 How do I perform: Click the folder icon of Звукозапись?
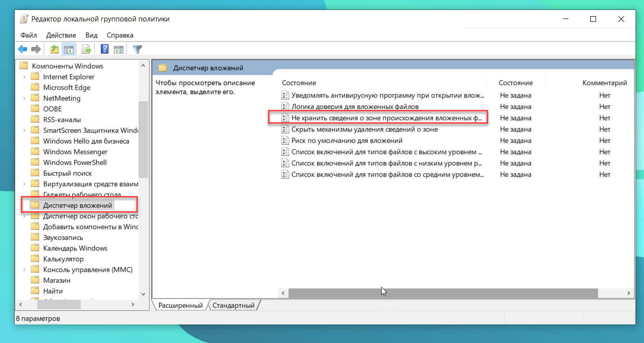point(35,237)
